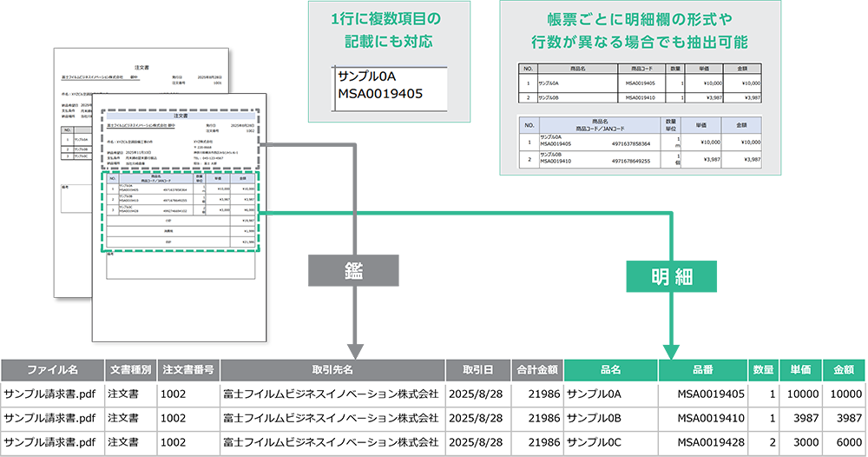Click the 帳票ごとに明細欄の形式 heading text
Screen dimensions: 868x457
click(x=636, y=30)
